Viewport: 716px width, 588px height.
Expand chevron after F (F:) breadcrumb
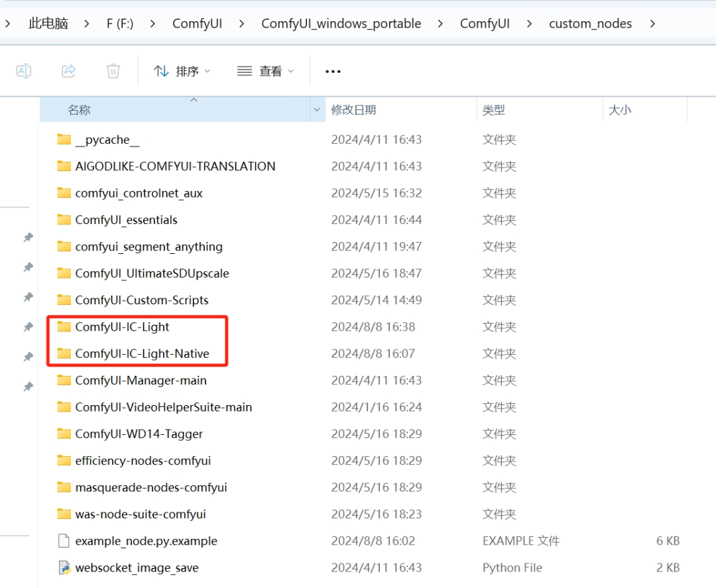pos(152,23)
